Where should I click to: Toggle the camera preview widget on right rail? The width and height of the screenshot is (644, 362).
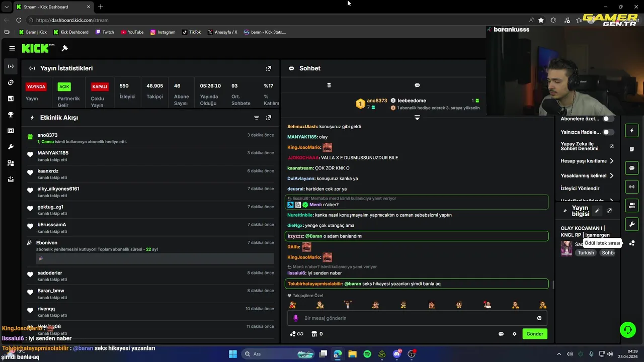pyautogui.click(x=632, y=205)
